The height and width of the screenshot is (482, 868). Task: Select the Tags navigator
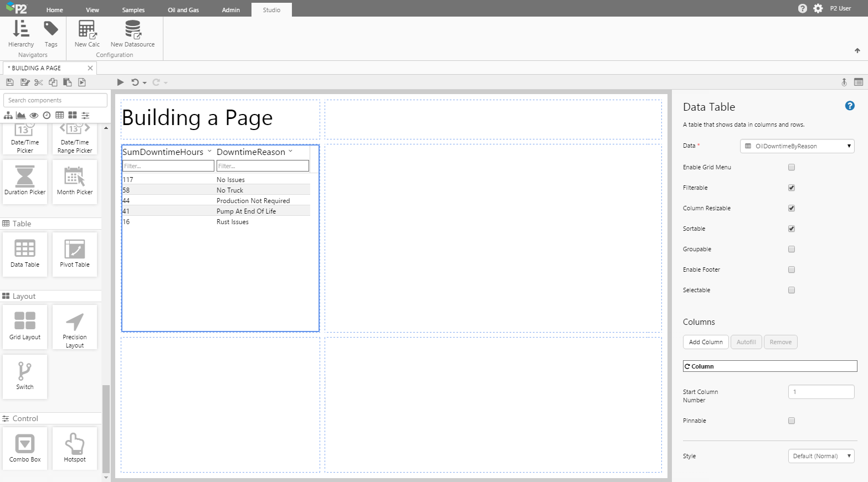(51, 34)
